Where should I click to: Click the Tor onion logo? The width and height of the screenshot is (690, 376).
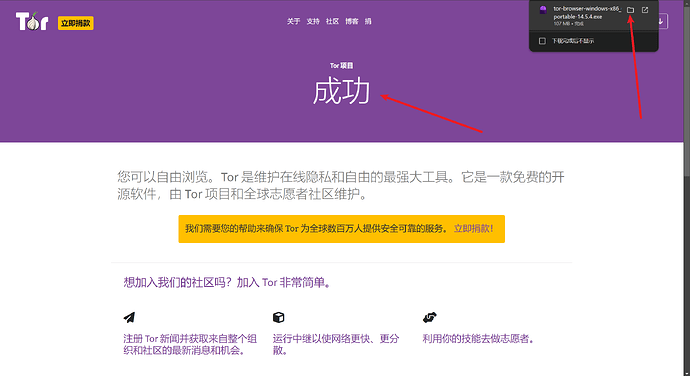click(32, 21)
